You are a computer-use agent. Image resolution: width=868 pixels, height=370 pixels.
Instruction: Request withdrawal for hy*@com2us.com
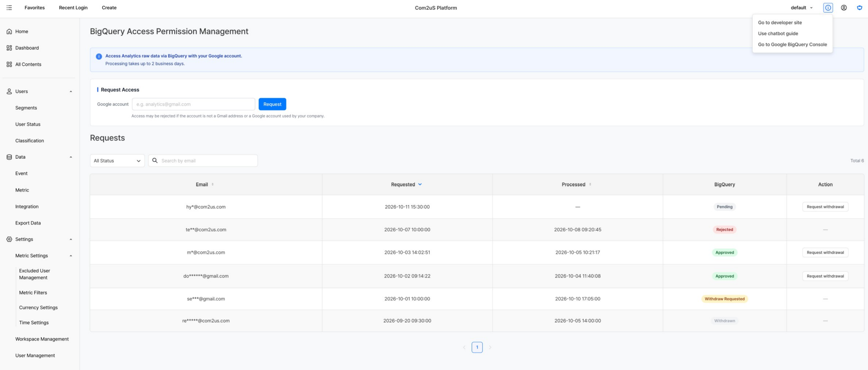coord(825,207)
